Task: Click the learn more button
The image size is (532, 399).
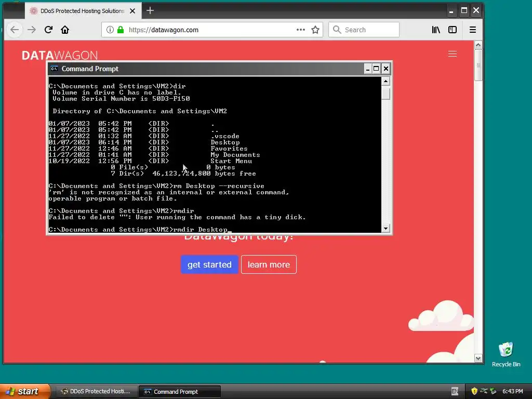Action: [269, 264]
